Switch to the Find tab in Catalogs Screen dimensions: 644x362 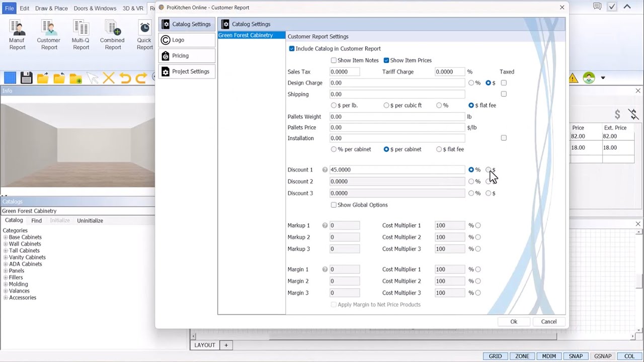click(x=36, y=221)
